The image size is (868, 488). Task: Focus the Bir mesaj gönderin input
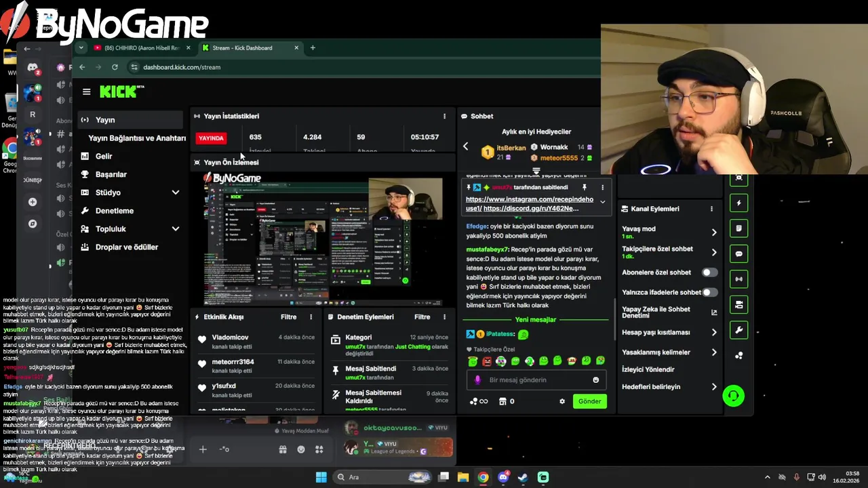tap(536, 380)
